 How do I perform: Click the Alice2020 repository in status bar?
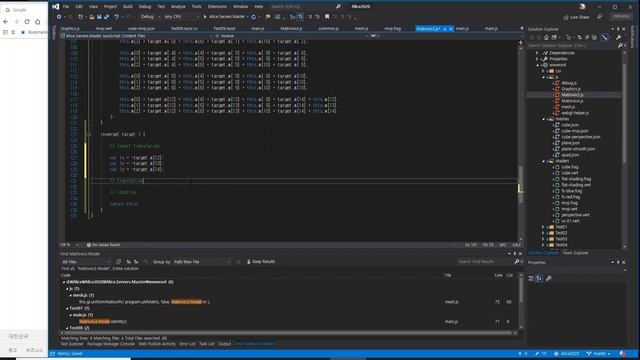pyautogui.click(x=567, y=353)
